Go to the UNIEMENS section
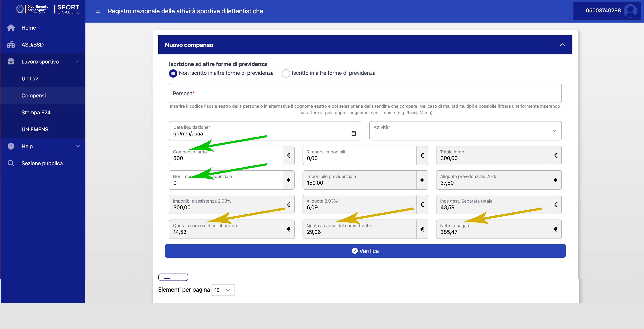 (x=35, y=130)
